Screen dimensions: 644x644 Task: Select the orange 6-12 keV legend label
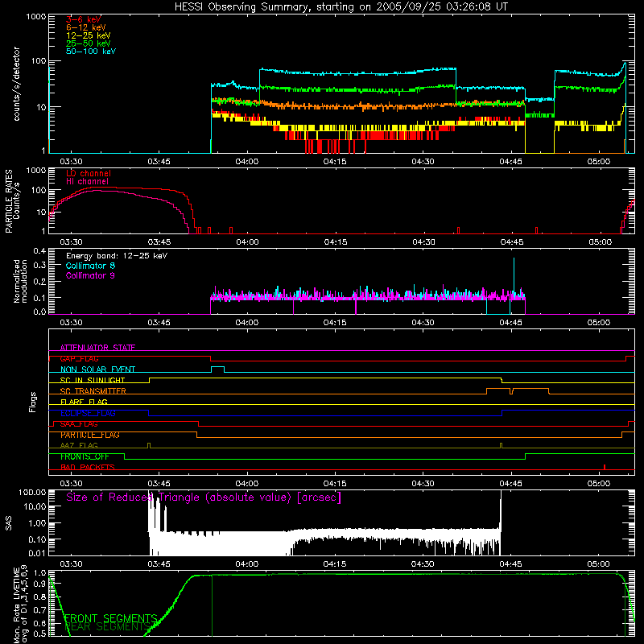tap(85, 27)
